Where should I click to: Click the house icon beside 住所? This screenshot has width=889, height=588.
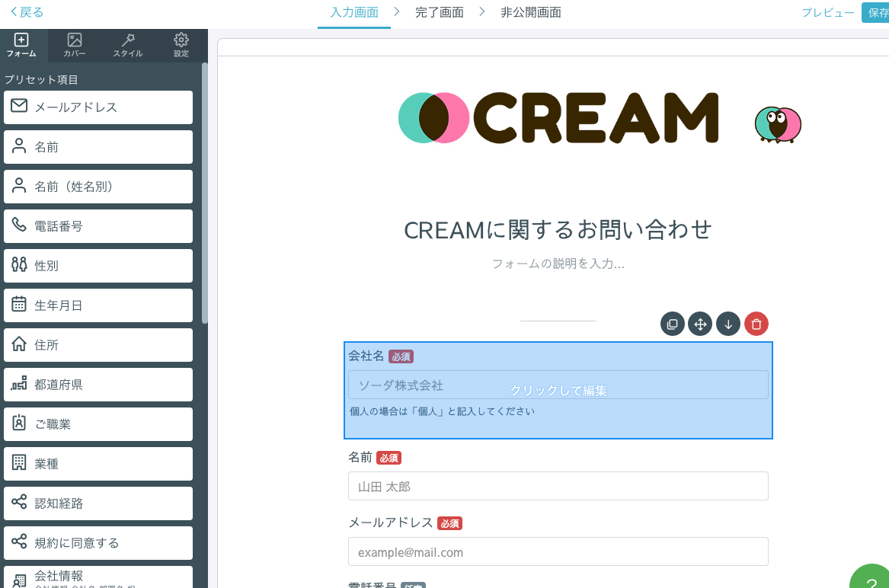(19, 344)
